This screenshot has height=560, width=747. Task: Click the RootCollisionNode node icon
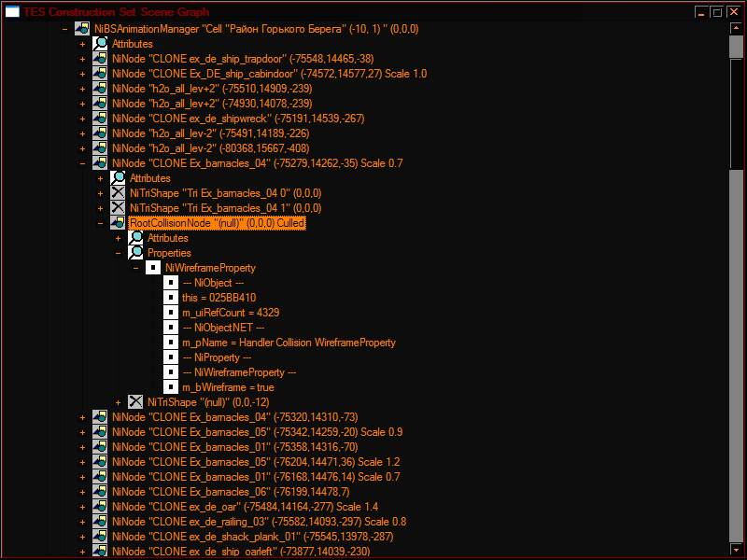pyautogui.click(x=118, y=223)
